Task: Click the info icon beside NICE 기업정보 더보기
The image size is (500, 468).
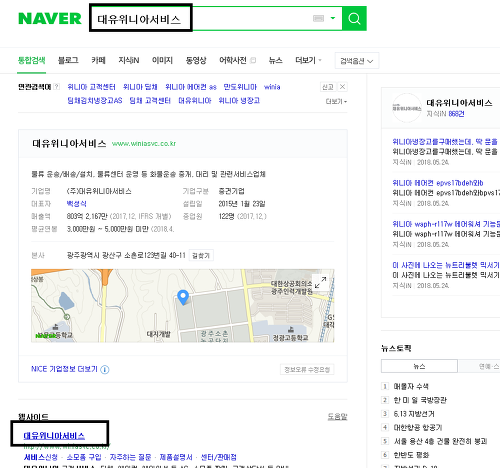Action: click(x=105, y=369)
